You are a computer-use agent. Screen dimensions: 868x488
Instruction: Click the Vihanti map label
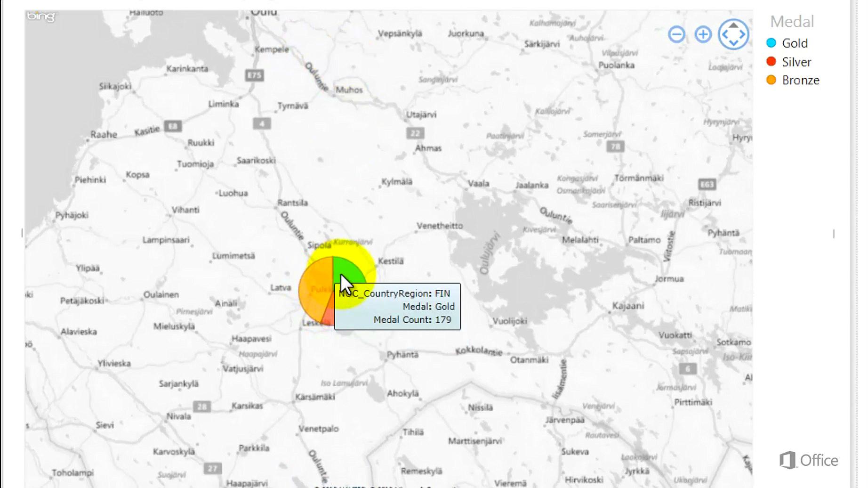(185, 210)
